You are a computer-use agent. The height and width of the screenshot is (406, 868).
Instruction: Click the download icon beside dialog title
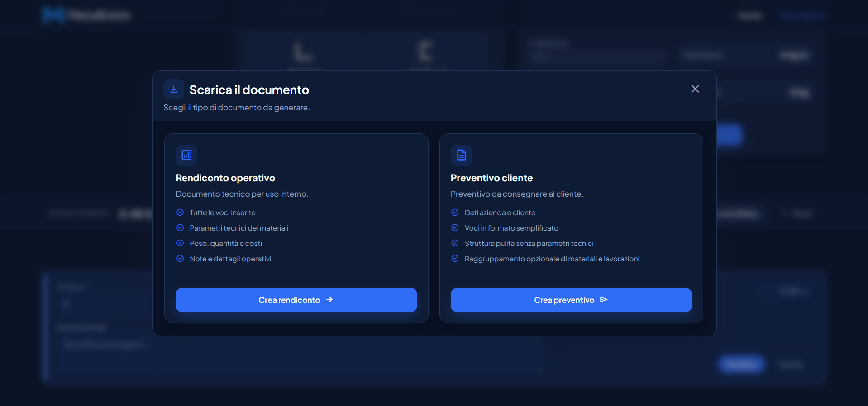point(173,90)
